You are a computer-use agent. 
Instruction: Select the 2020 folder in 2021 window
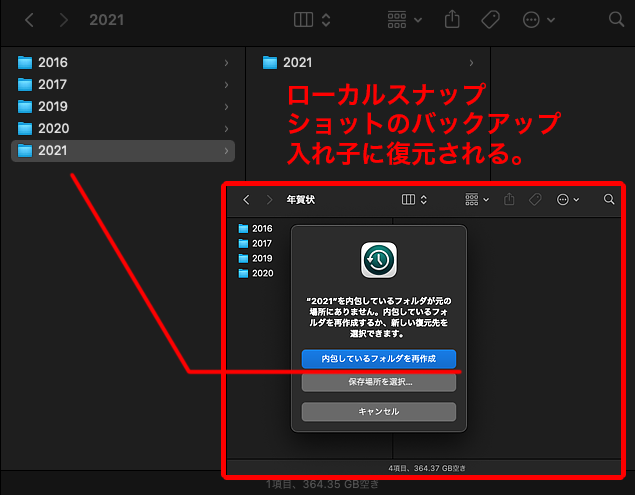tap(123, 128)
